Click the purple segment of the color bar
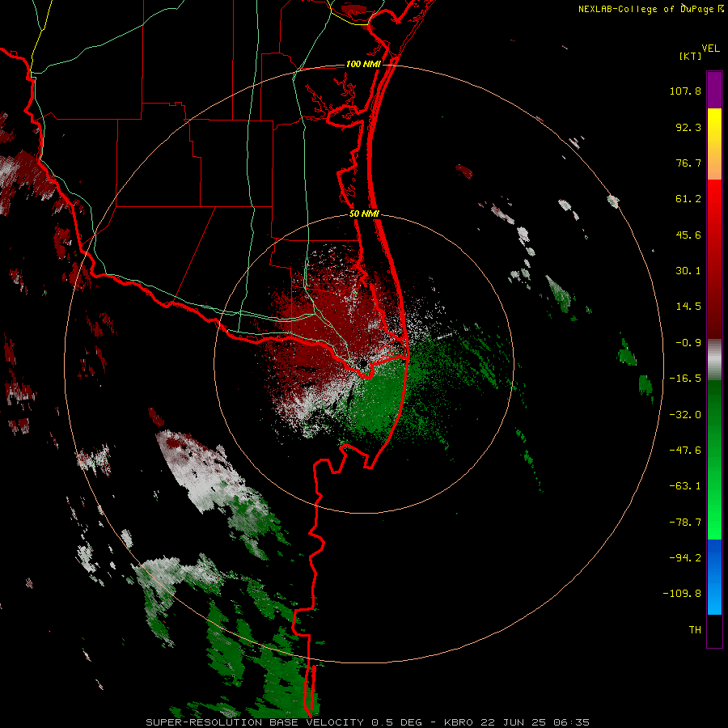The width and height of the screenshot is (728, 728). pos(714,90)
